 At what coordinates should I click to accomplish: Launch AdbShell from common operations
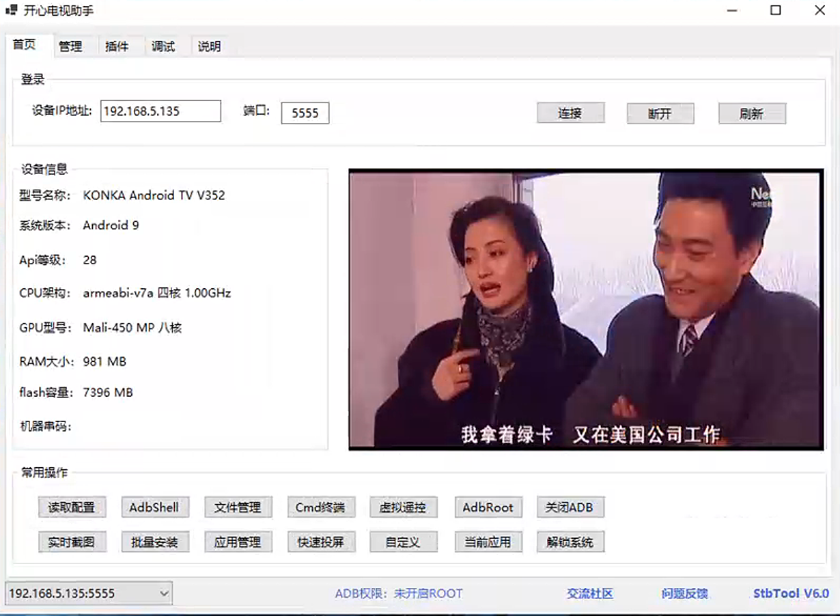pos(154,507)
